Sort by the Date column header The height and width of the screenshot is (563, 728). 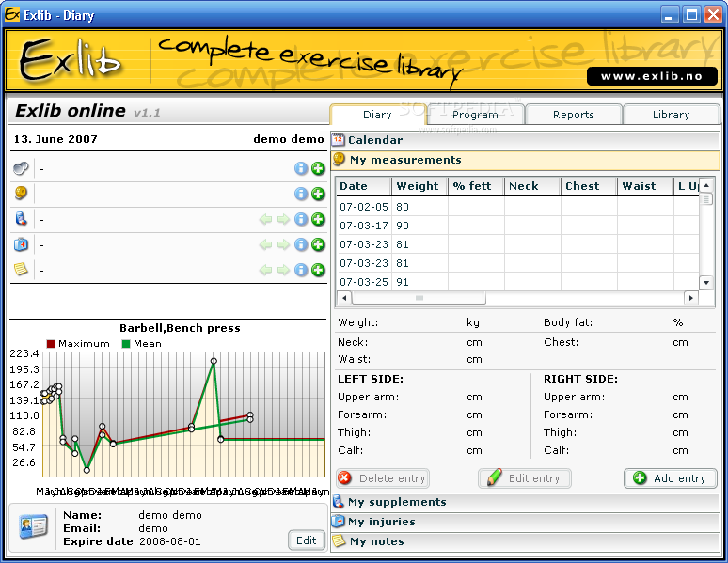[364, 186]
